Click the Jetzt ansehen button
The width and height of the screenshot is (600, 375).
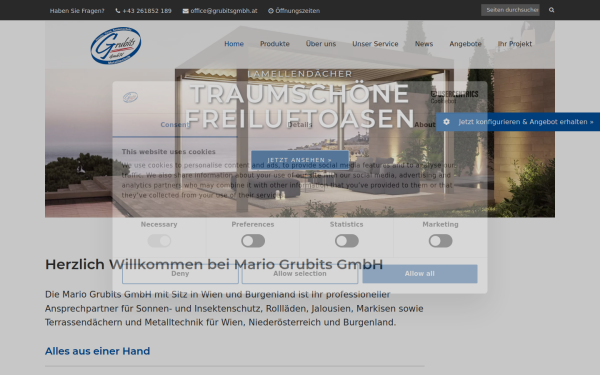coord(300,160)
